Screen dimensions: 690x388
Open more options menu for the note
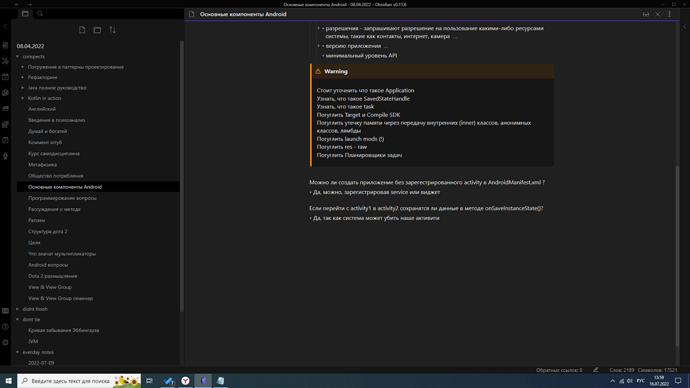[x=669, y=15]
